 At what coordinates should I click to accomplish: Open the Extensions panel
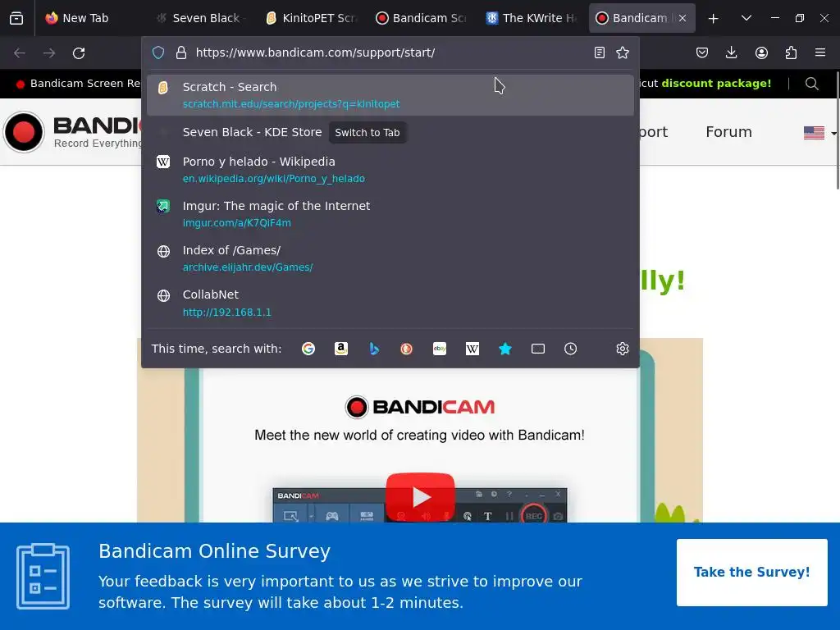[x=791, y=52]
